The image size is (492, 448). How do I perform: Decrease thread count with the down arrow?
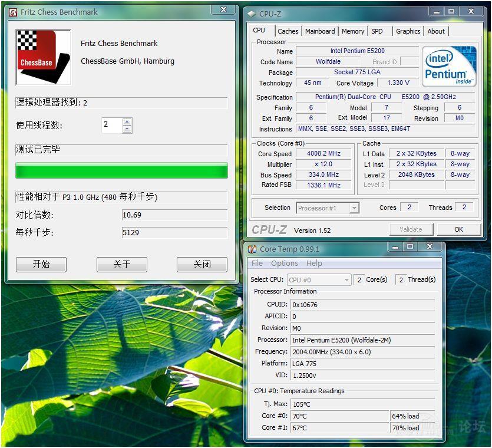click(x=127, y=129)
